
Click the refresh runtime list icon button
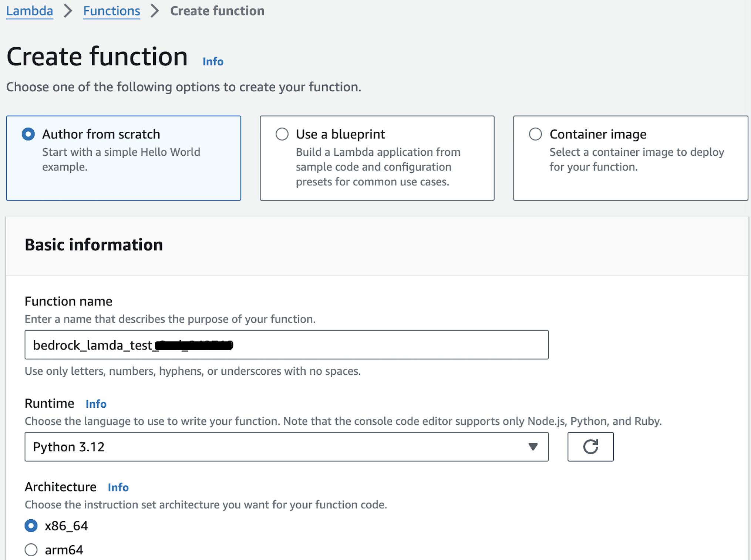(590, 446)
